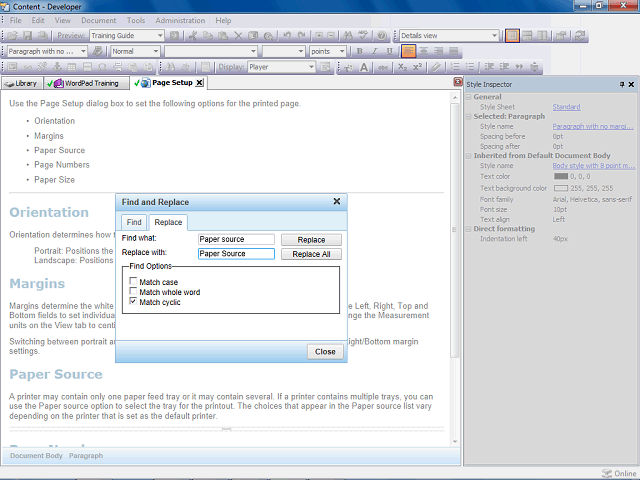Image resolution: width=640 pixels, height=480 pixels.
Task: Switch to vertical split layout
Action: [x=542, y=36]
